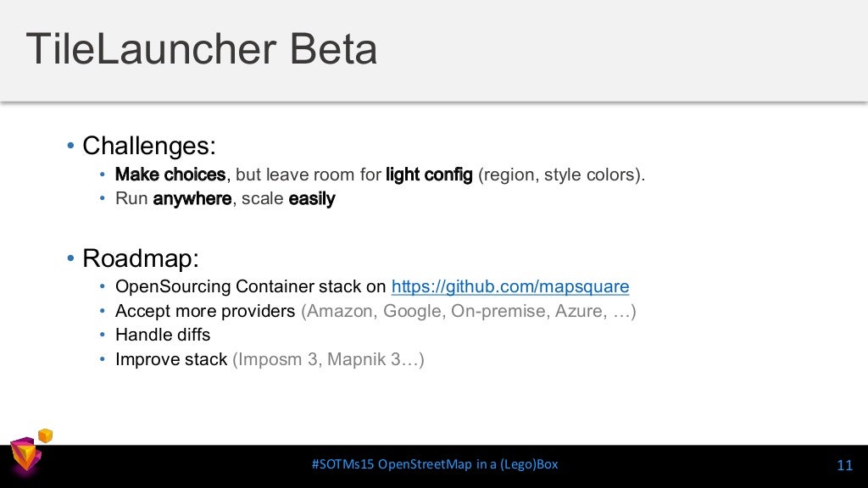Click the bold word 'anywhere'

(192, 198)
